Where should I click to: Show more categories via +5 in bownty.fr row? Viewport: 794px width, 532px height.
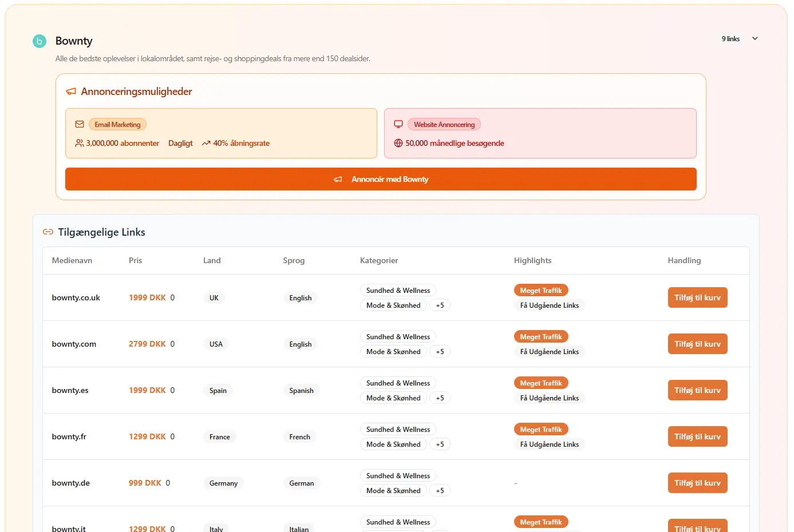440,444
